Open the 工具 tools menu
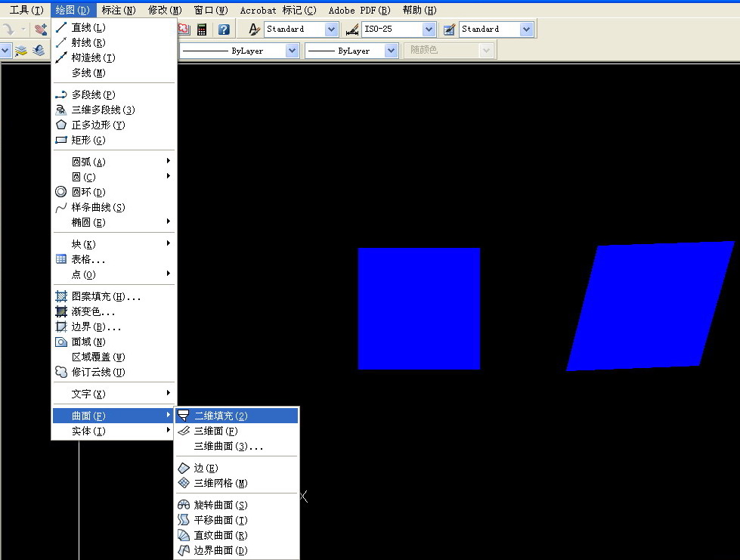 pyautogui.click(x=26, y=11)
